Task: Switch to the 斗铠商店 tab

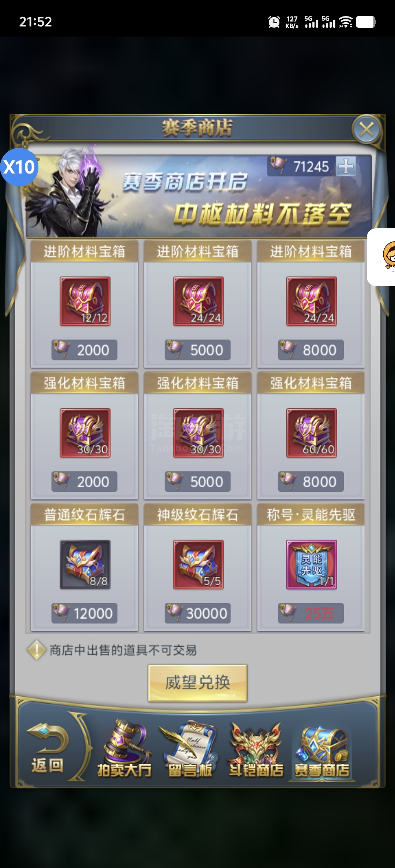Action: pos(256,749)
